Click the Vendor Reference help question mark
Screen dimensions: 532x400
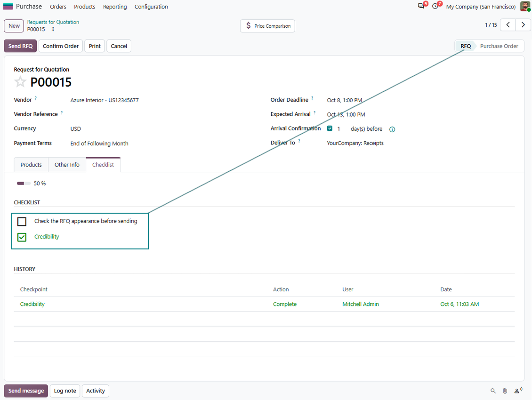point(62,112)
